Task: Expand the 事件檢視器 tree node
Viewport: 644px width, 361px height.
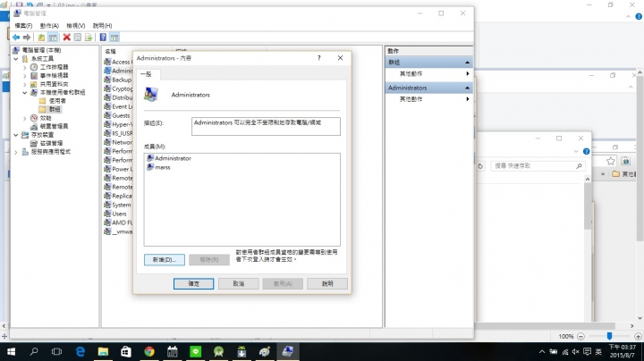Action: pyautogui.click(x=25, y=76)
